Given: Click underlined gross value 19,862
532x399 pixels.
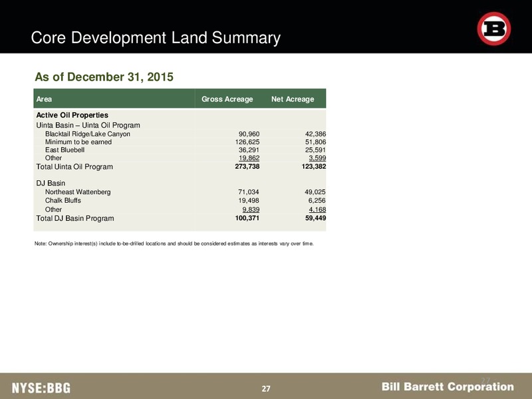Looking at the screenshot, I should (x=249, y=158).
